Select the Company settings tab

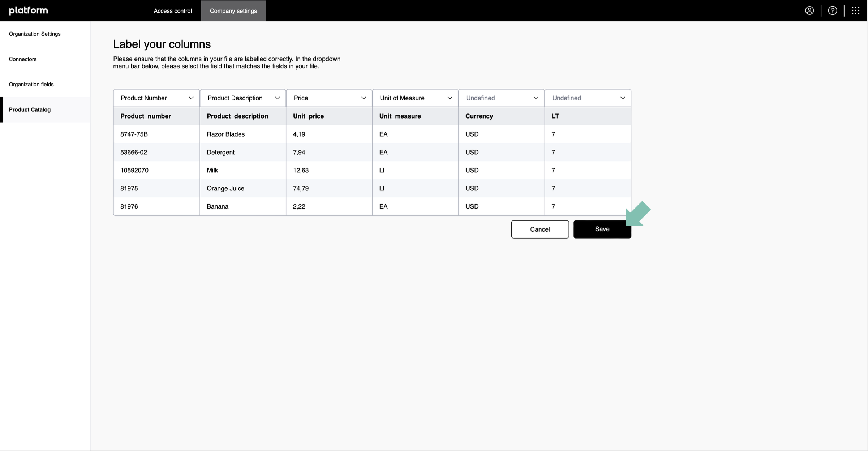click(x=233, y=11)
